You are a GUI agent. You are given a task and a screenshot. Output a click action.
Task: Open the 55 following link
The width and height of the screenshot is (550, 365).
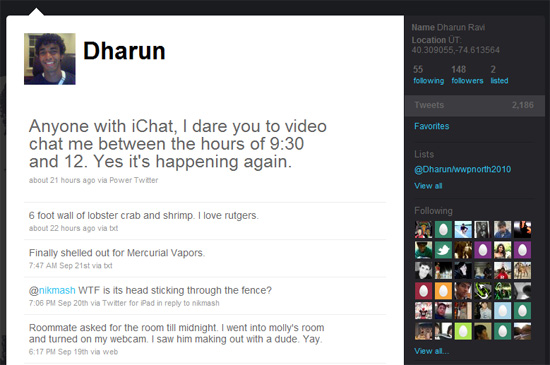(x=428, y=75)
